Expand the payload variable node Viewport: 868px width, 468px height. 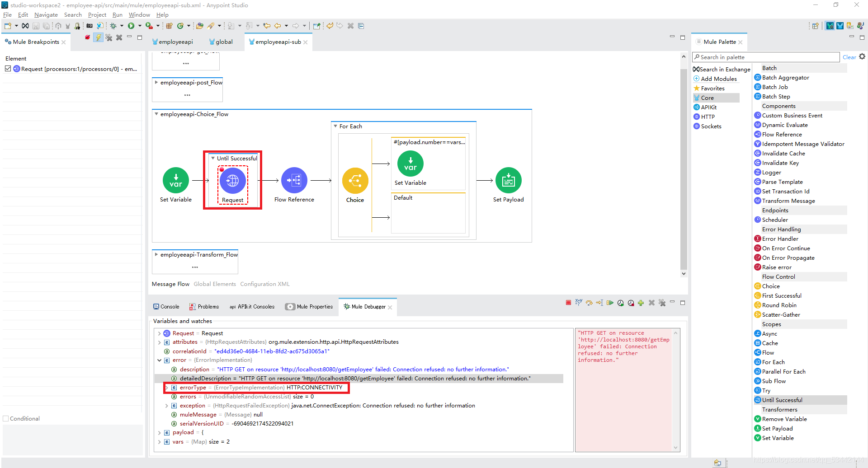(x=160, y=432)
